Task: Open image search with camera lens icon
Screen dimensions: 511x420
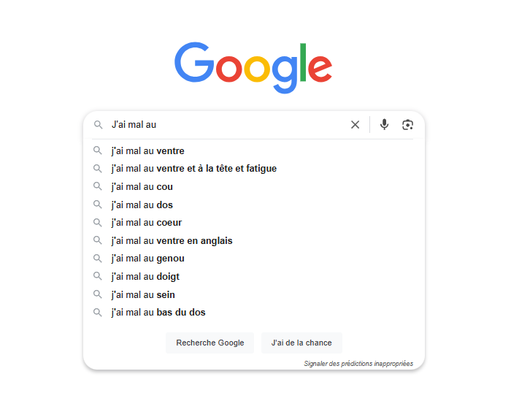Action: [x=407, y=125]
